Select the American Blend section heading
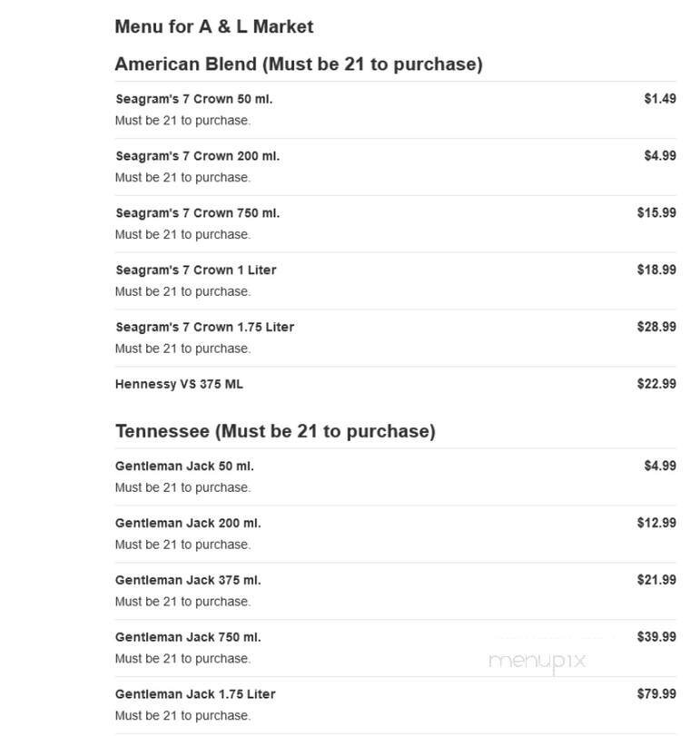The image size is (700, 736). pyautogui.click(x=298, y=64)
